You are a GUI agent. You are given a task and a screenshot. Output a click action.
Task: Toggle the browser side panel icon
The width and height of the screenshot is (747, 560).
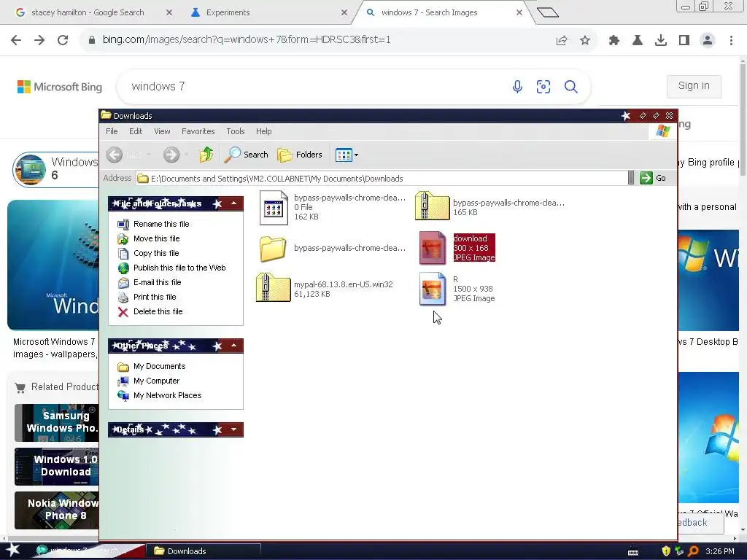pos(684,41)
